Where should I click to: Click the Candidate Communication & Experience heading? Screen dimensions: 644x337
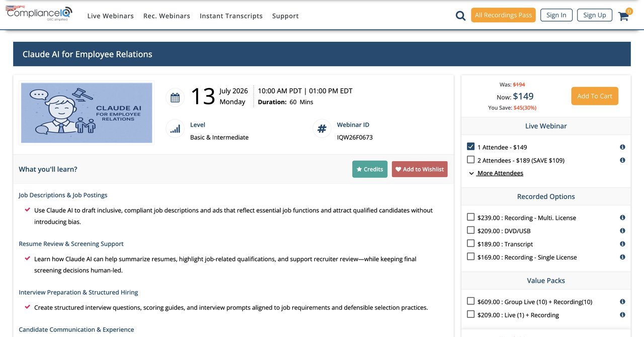[76, 329]
